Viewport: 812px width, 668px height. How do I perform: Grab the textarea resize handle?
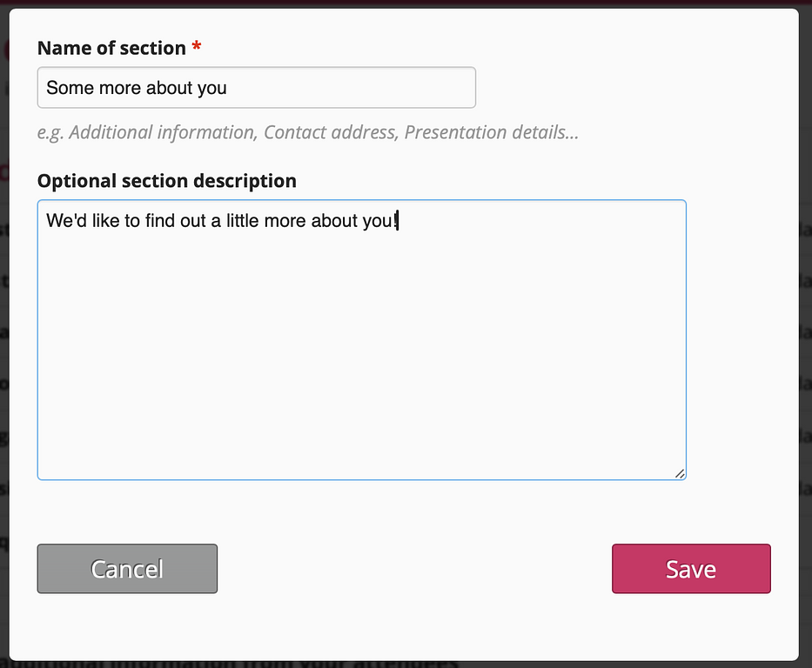coord(679,472)
